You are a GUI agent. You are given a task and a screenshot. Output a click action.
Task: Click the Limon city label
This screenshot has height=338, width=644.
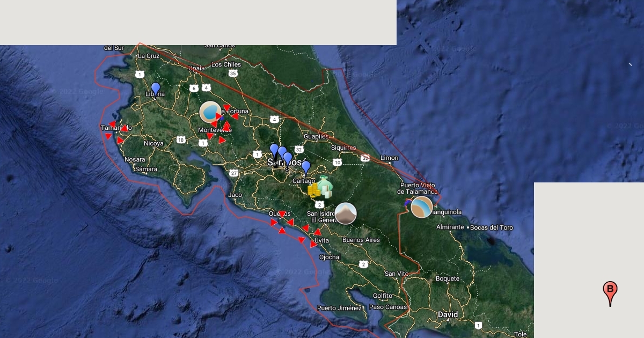389,158
